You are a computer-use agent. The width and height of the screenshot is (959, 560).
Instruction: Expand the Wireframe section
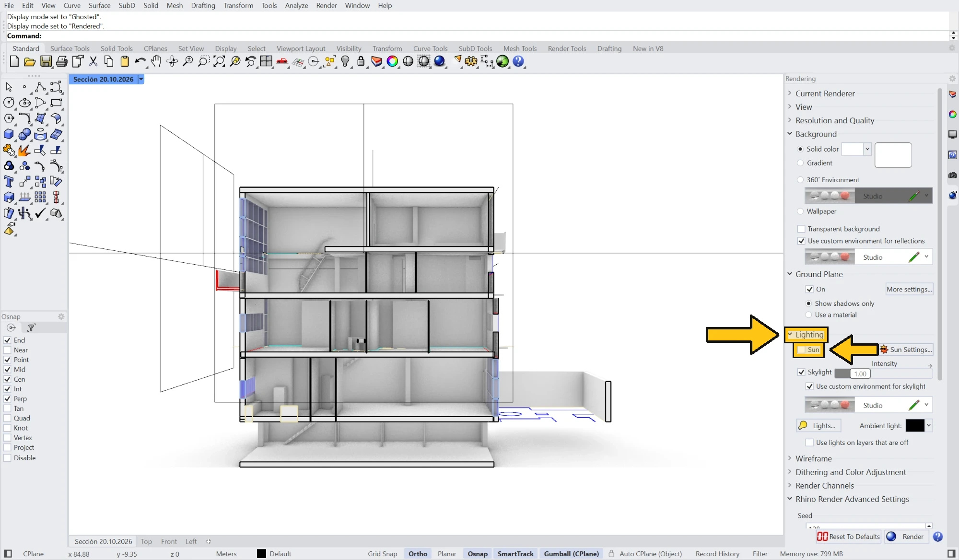click(x=790, y=458)
